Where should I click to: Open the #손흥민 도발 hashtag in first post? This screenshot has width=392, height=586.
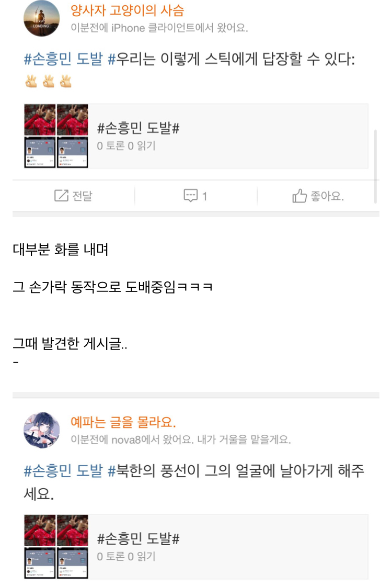click(x=63, y=59)
